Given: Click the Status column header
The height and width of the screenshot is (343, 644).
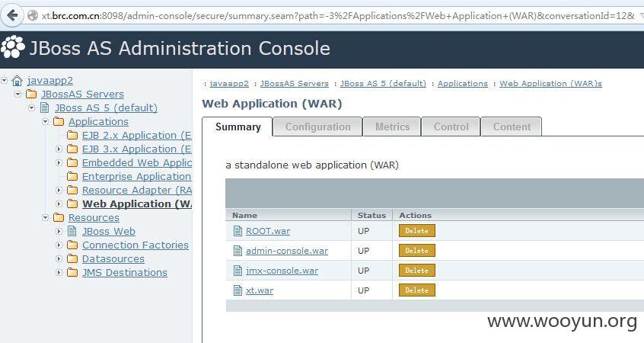Looking at the screenshot, I should coord(371,215).
